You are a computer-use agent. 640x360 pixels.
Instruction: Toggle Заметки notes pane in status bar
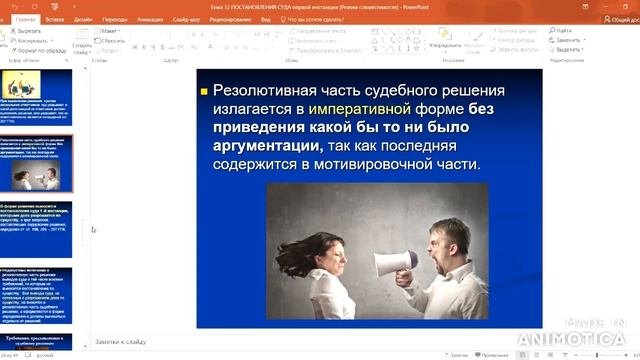456,355
